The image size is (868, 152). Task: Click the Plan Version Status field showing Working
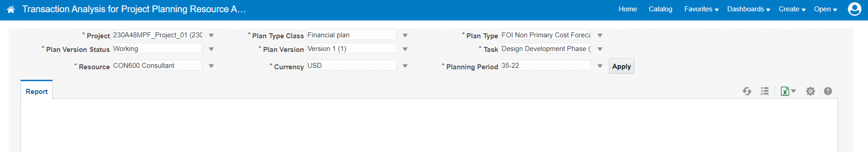pos(157,49)
